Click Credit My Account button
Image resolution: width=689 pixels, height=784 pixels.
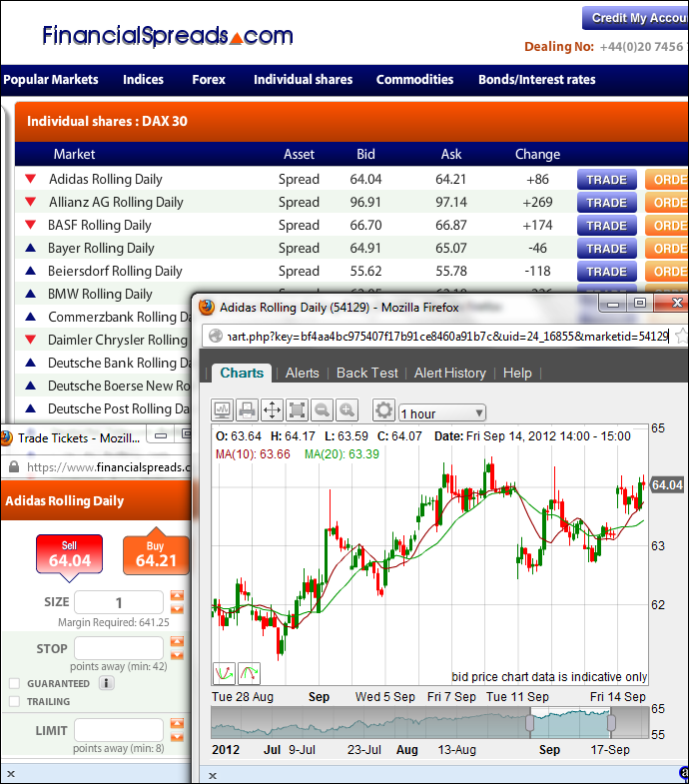[x=635, y=18]
